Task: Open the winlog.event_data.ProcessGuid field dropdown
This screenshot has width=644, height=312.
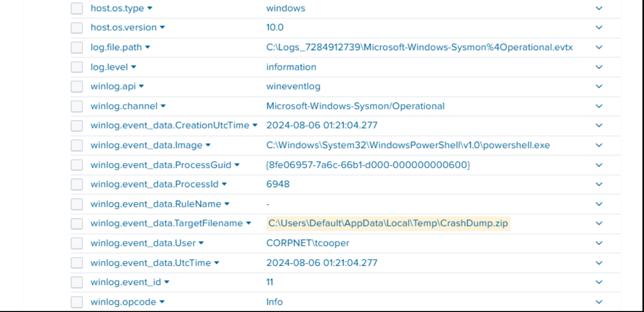Action: 237,165
